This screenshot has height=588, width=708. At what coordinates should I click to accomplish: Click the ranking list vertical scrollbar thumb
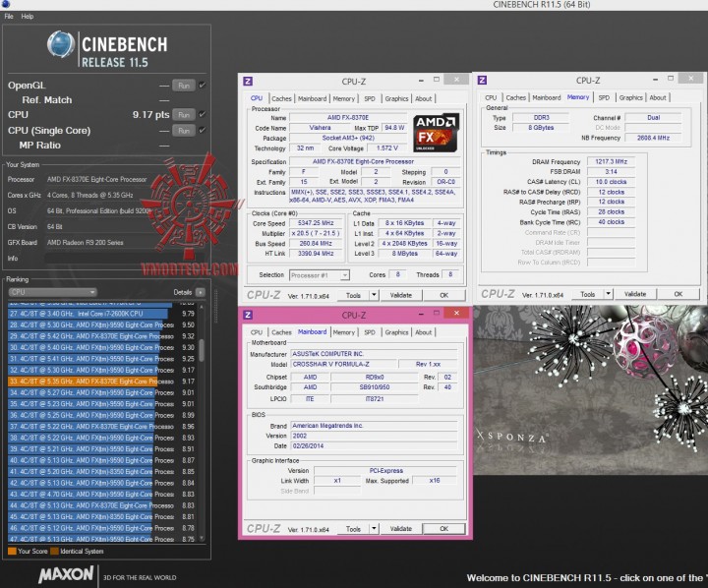point(202,350)
